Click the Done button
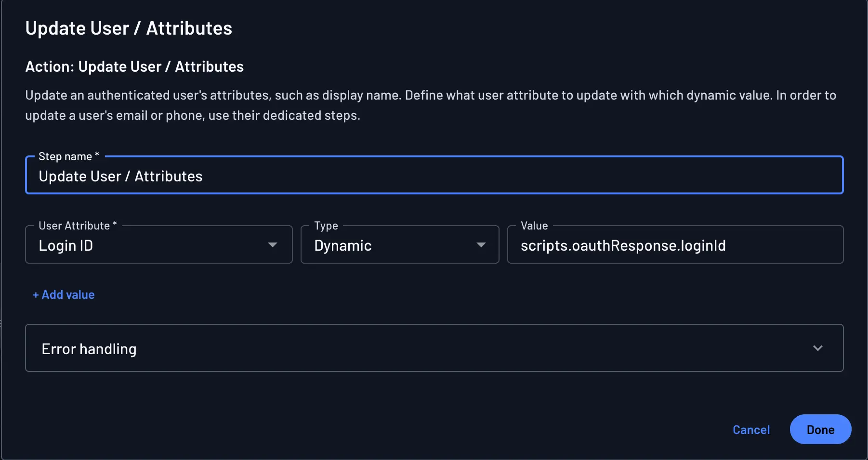Screen dimensions: 868x460 coord(820,429)
